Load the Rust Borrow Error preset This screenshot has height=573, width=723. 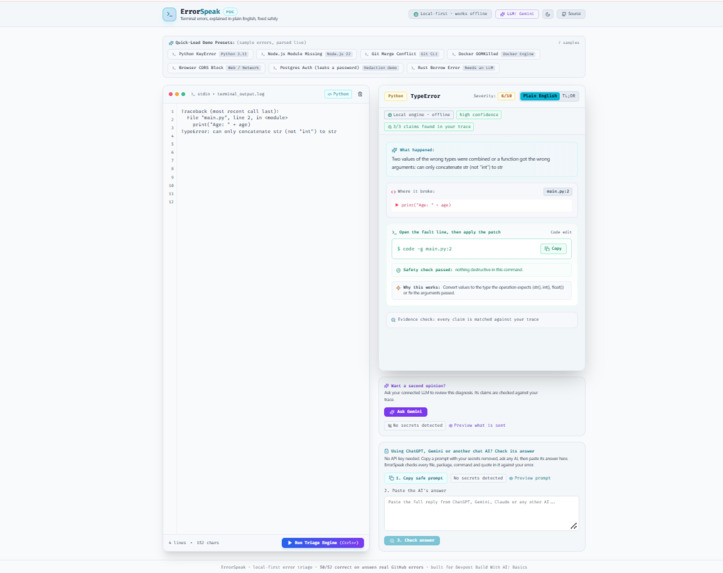[452, 68]
